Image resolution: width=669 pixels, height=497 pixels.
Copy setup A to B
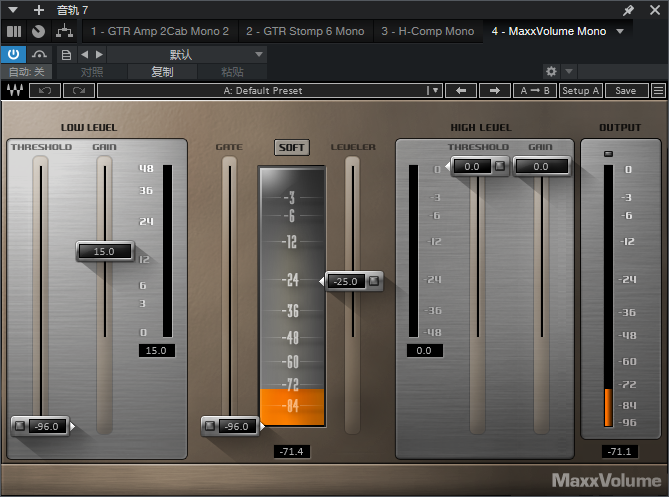click(535, 90)
